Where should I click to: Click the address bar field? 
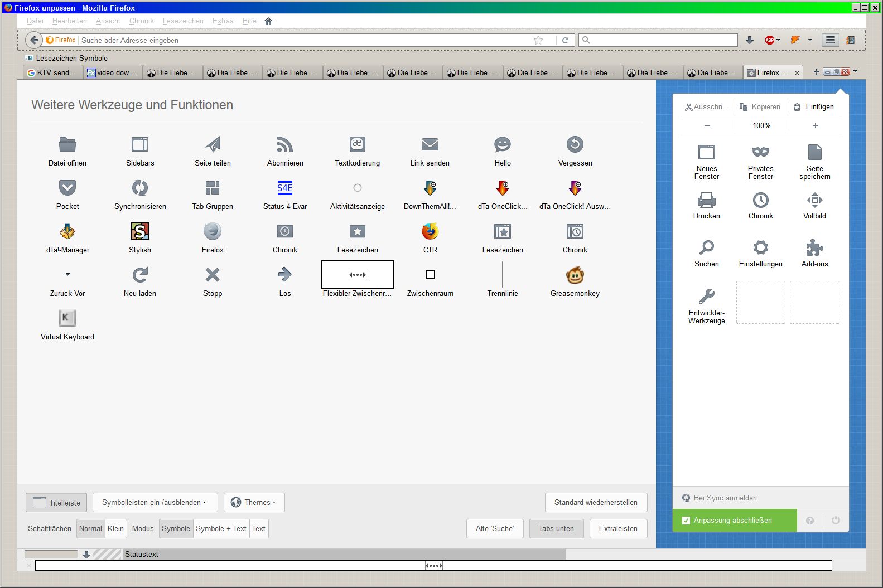[306, 40]
